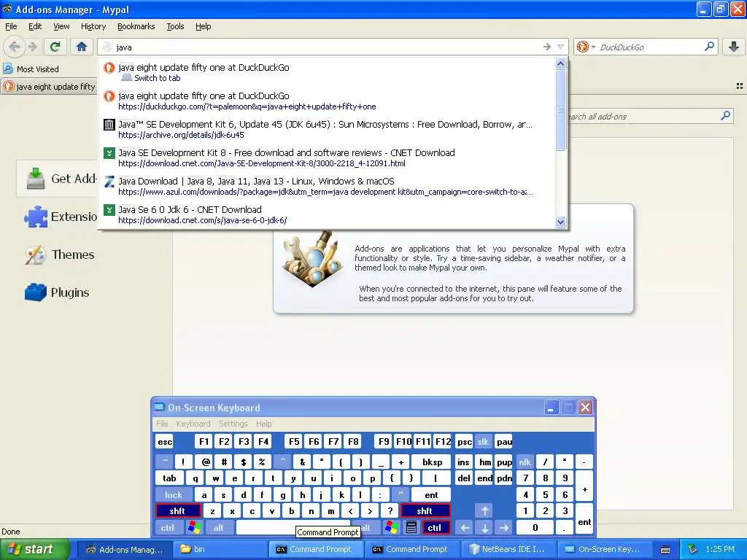The height and width of the screenshot is (560, 747).
Task: Click the tab key on On-Screen Keyboard
Action: [169, 478]
